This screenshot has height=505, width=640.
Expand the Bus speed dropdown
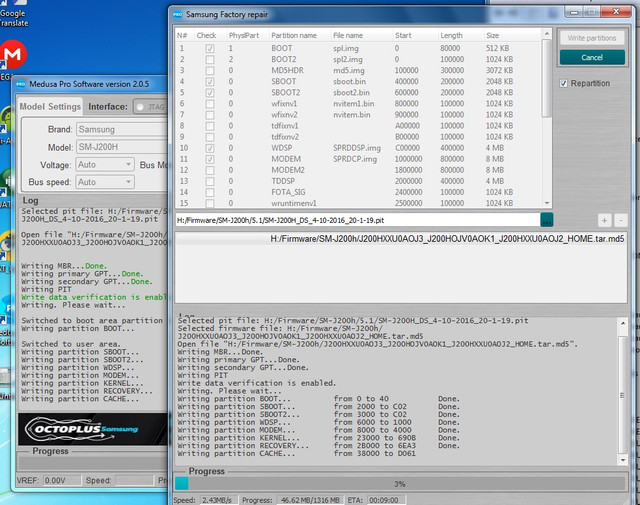click(x=104, y=183)
